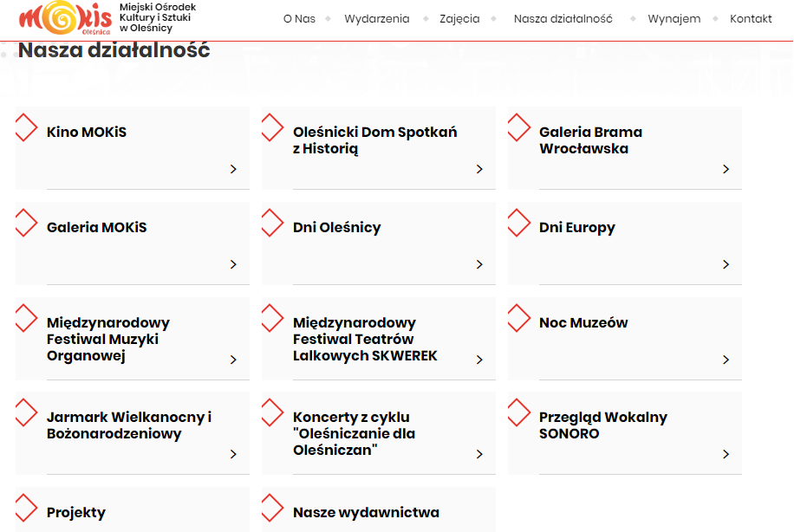Click the diamond icon beside Kino MOKiS
Viewport: 794px width, 532px height.
26,127
